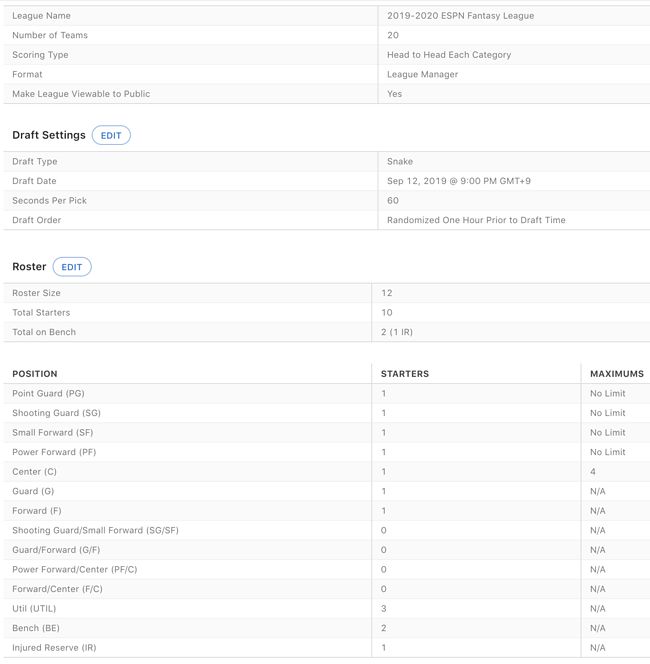650x664 pixels.
Task: Click the Scoring Type value
Action: (x=449, y=55)
